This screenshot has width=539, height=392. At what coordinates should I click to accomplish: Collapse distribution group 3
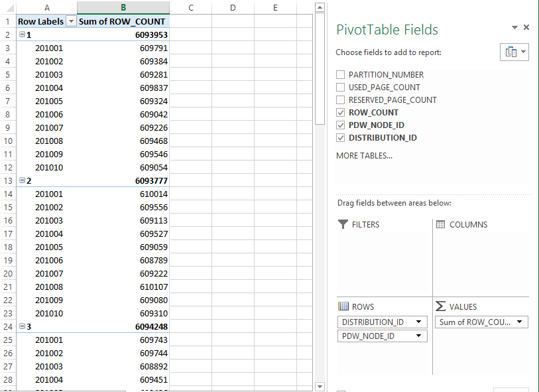coord(22,326)
